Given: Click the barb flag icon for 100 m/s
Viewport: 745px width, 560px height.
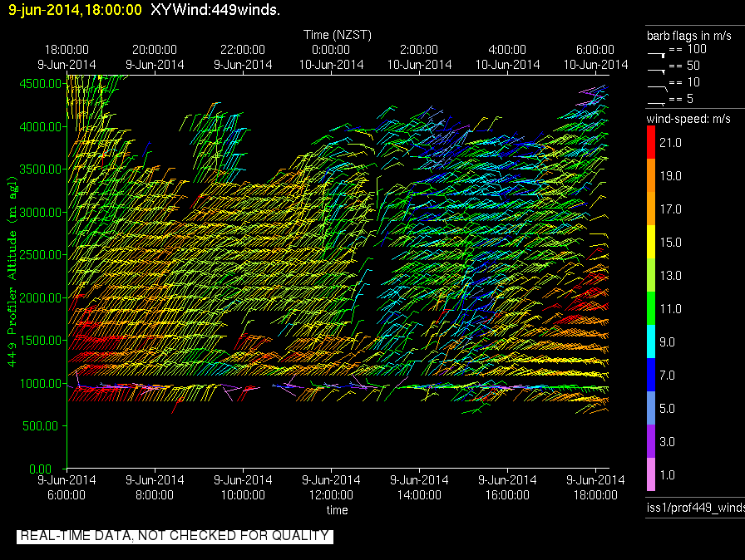Looking at the screenshot, I should (x=656, y=55).
